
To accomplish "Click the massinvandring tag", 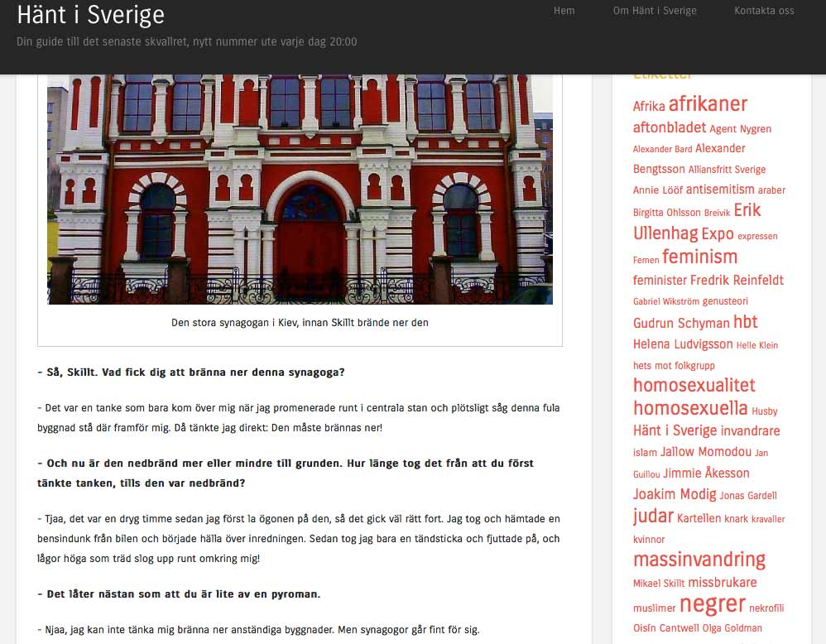I will pyautogui.click(x=699, y=560).
